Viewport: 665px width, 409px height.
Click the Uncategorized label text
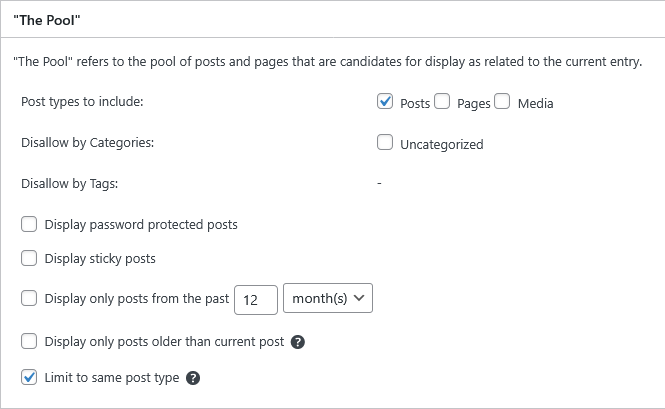pyautogui.click(x=441, y=145)
